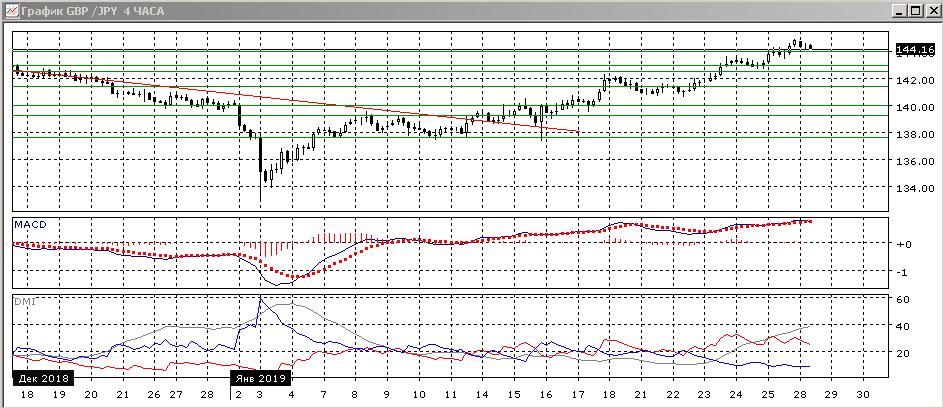Click the MACD +0 axis label
This screenshot has height=408, width=943.
pyautogui.click(x=903, y=244)
